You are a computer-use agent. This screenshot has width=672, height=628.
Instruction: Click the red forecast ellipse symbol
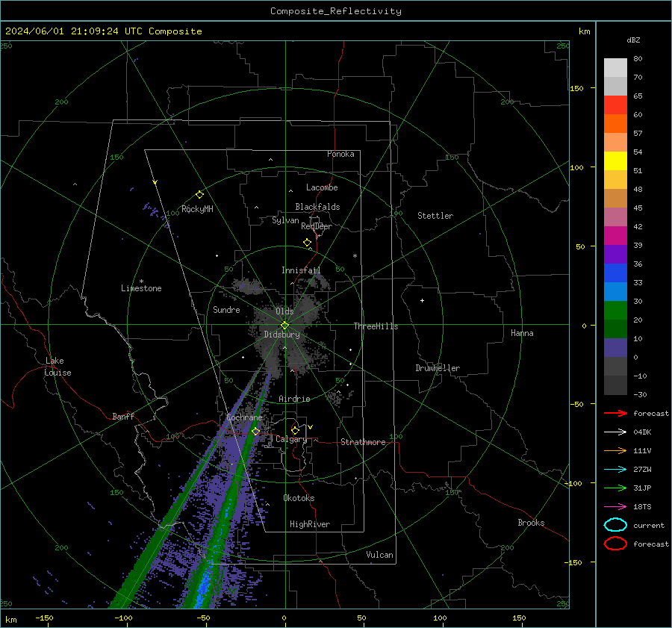[615, 544]
